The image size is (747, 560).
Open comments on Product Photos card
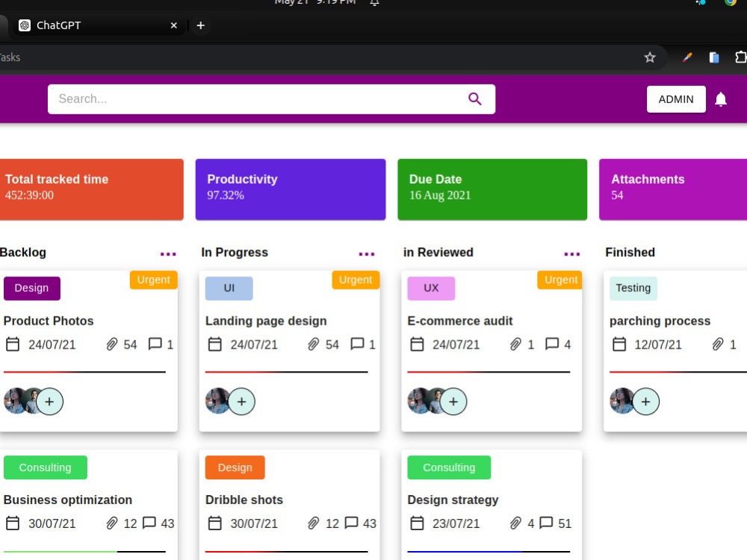point(155,343)
